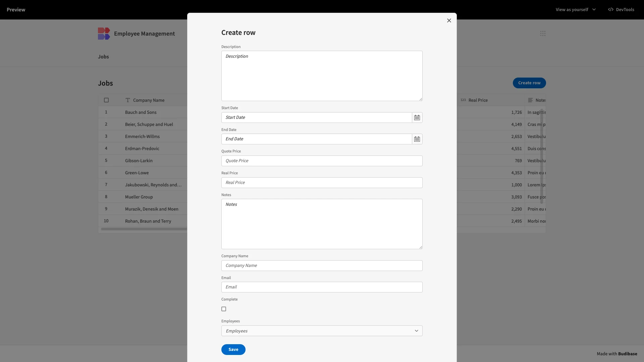This screenshot has width=644, height=362.
Task: Focus the Real Price input
Action: tap(322, 183)
